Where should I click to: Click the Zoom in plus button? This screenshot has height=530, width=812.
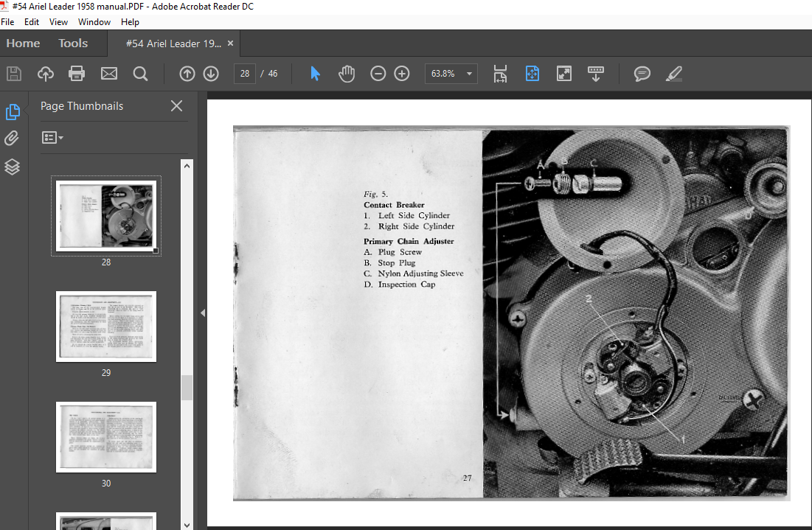click(x=402, y=74)
